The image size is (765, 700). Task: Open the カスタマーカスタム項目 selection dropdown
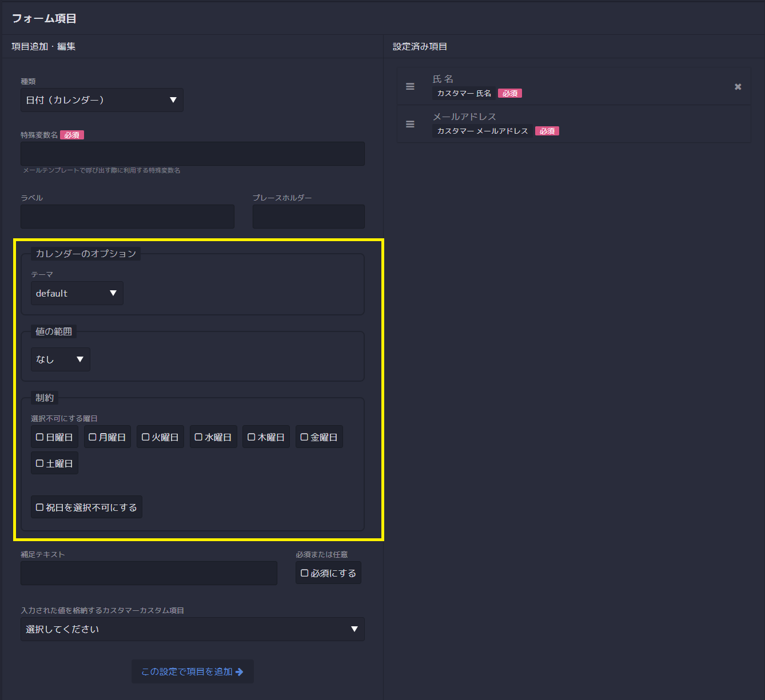[x=192, y=629]
